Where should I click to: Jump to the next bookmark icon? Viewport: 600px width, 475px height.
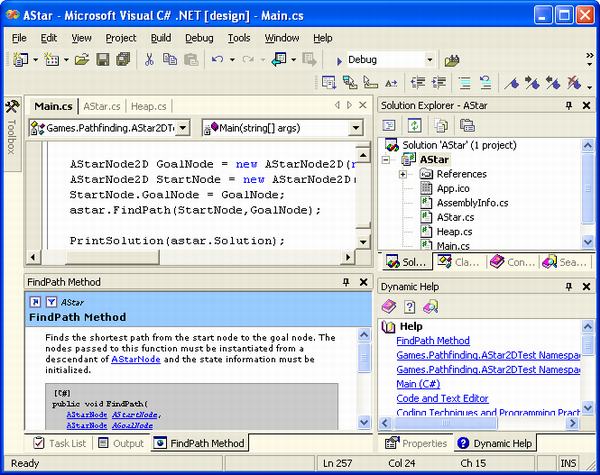point(532,83)
